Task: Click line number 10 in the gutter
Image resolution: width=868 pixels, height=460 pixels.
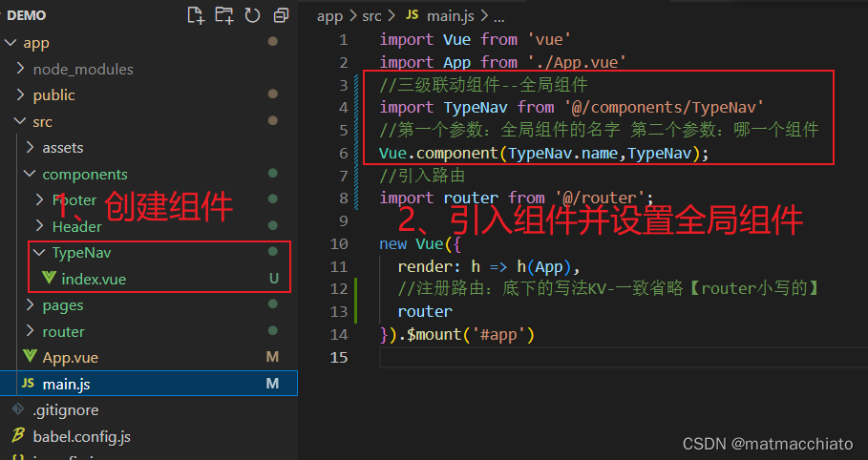Action: [339, 244]
